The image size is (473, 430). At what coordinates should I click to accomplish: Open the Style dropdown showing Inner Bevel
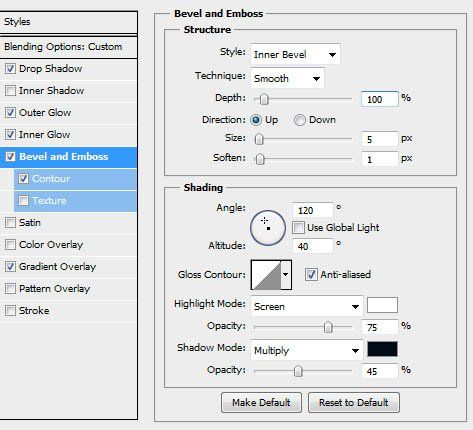pos(295,54)
